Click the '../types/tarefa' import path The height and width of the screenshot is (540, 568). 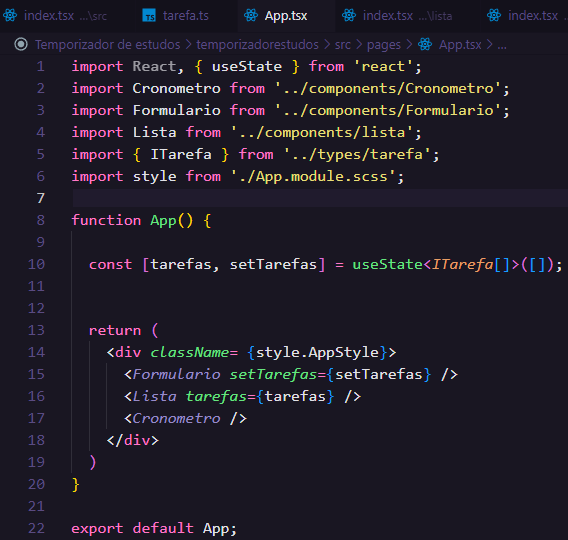pyautogui.click(x=357, y=155)
